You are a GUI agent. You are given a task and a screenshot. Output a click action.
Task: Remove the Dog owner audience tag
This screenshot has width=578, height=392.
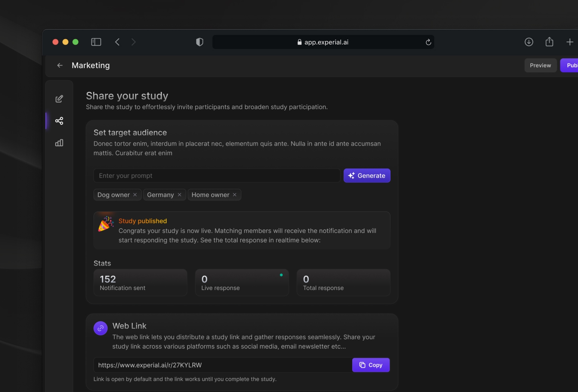point(135,194)
